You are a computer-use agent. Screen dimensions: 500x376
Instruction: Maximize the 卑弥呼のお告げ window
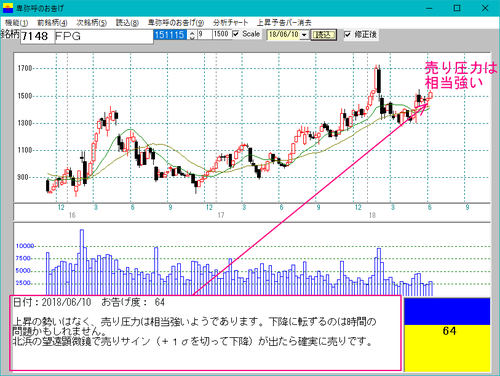click(457, 8)
